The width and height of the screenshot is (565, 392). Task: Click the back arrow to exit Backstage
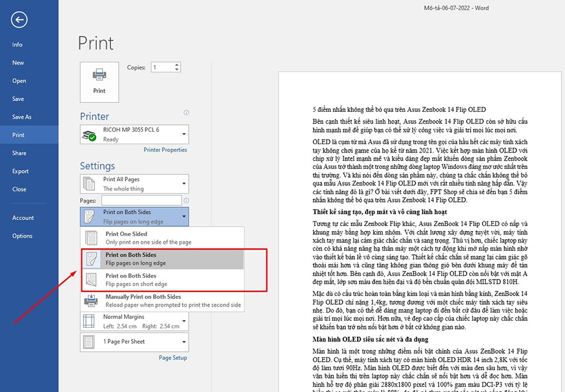pyautogui.click(x=19, y=19)
